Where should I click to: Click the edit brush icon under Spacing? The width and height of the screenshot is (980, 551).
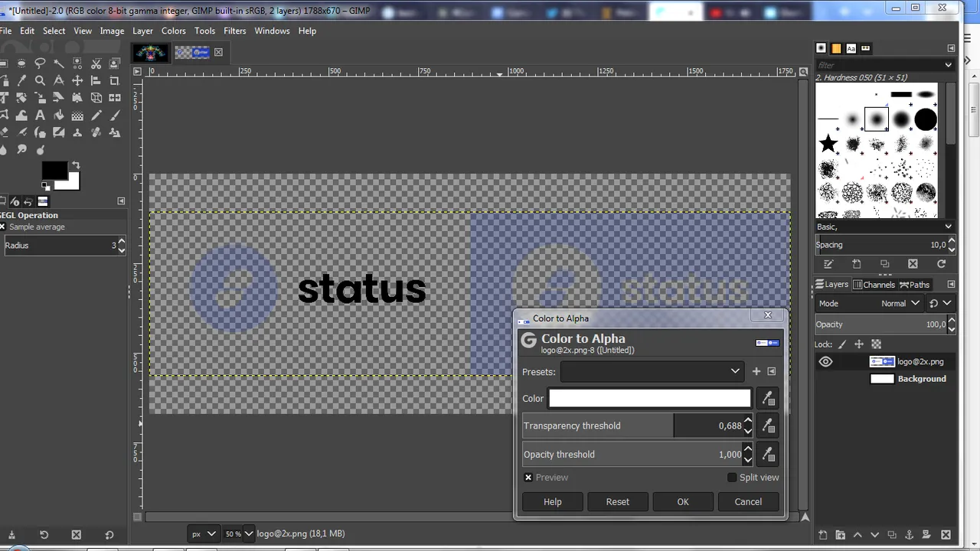tap(828, 264)
